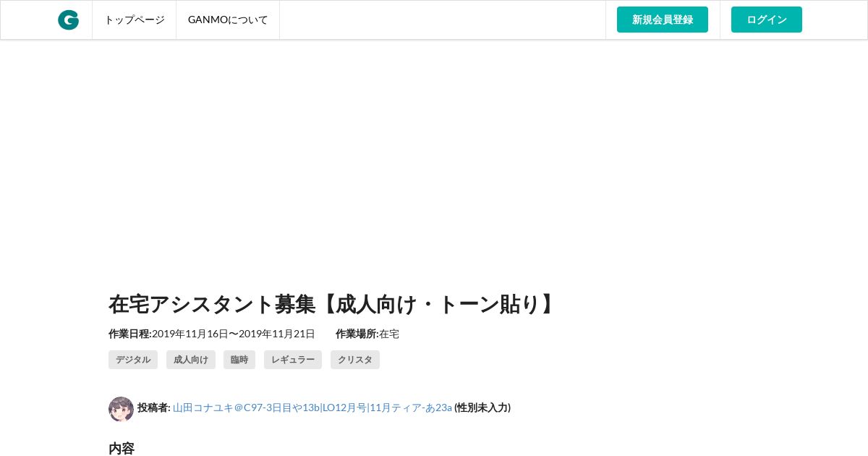Select the 臨時 tag
Viewport: 868px width, 456px height.
[239, 360]
